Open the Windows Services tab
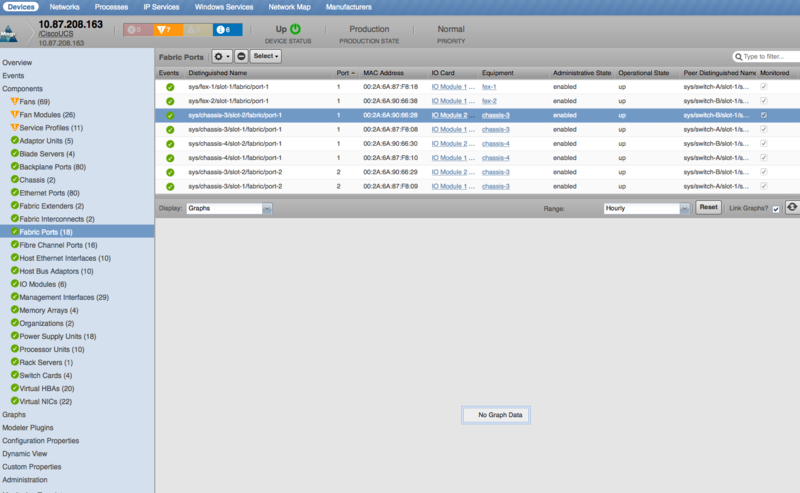 tap(224, 7)
